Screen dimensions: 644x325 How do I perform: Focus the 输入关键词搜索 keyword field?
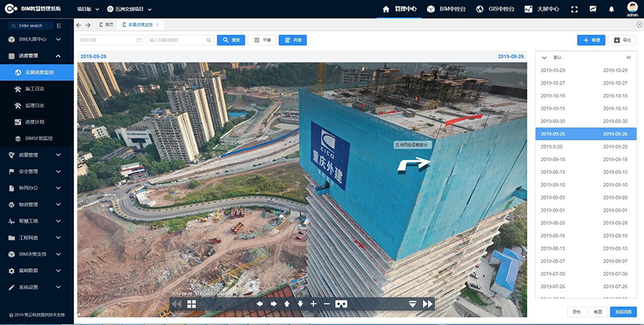pos(180,40)
